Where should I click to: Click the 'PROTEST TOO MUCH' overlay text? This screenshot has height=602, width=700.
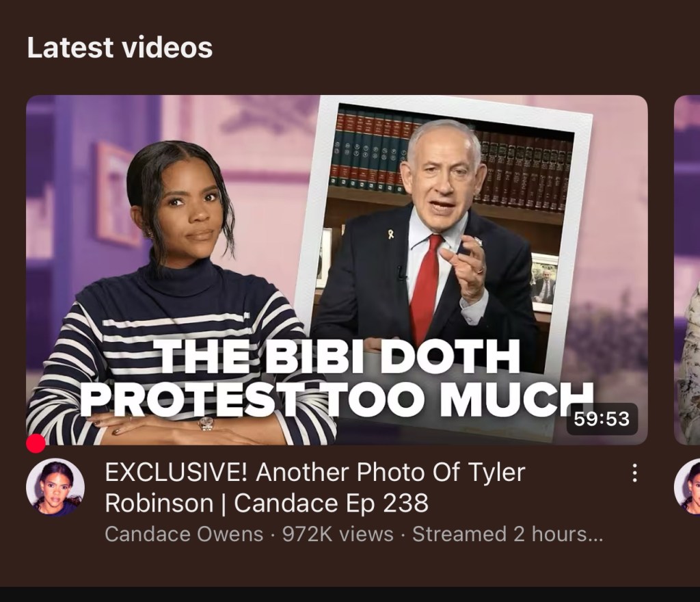tap(337, 398)
